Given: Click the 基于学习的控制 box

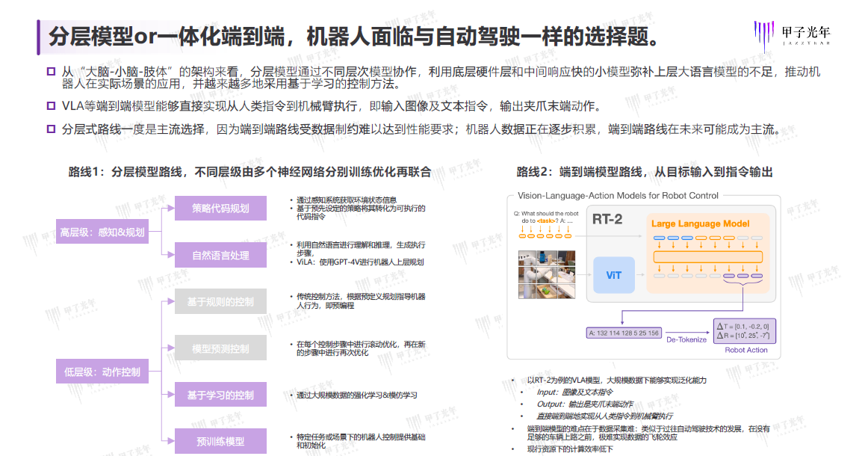Looking at the screenshot, I should pos(220,395).
